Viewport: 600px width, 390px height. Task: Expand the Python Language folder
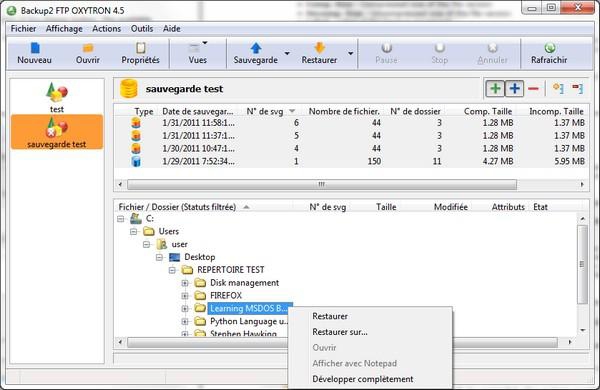point(185,321)
